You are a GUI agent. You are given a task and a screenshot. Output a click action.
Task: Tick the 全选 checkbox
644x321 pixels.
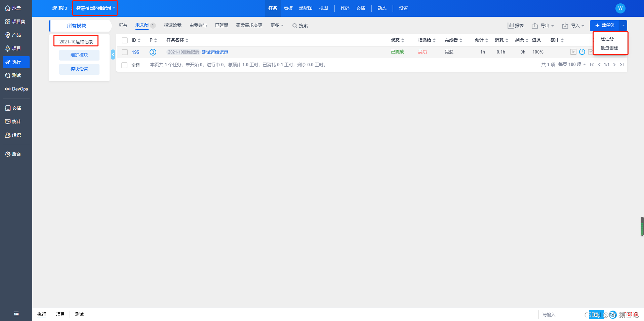pyautogui.click(x=124, y=65)
